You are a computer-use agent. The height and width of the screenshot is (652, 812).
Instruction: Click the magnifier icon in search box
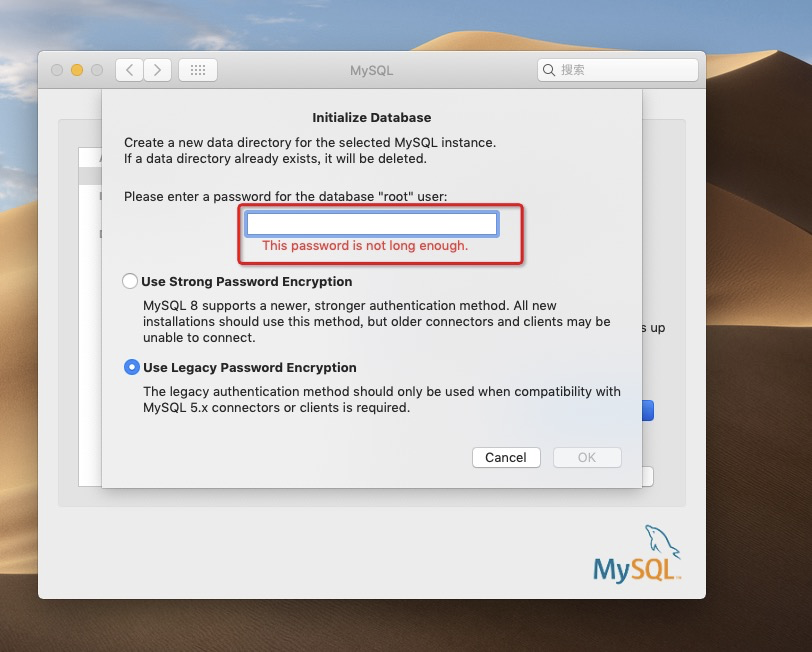549,70
